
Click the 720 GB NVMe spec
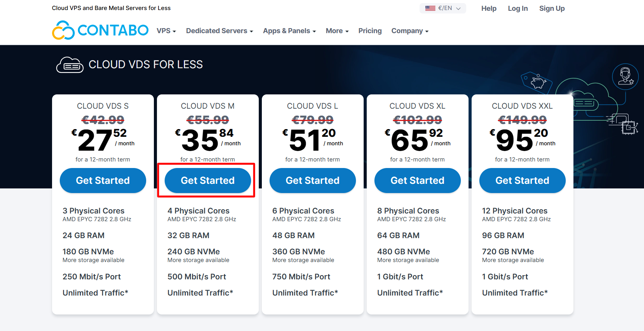(508, 252)
